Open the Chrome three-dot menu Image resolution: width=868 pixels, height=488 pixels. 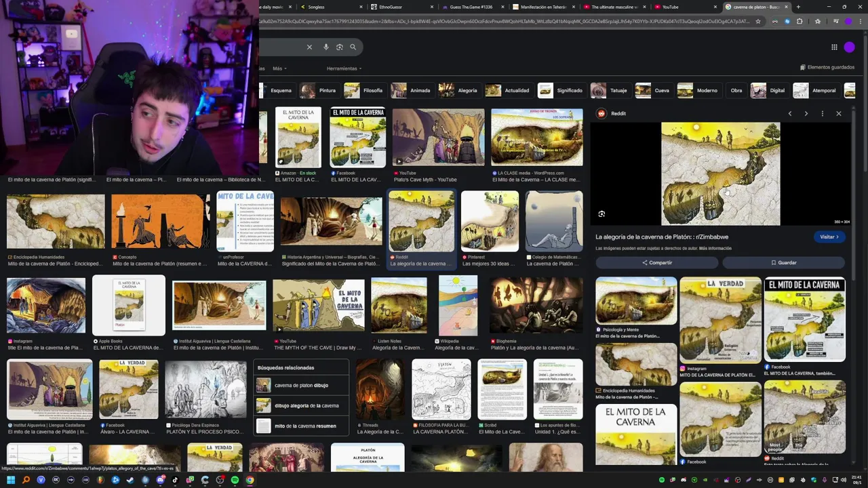(x=860, y=21)
